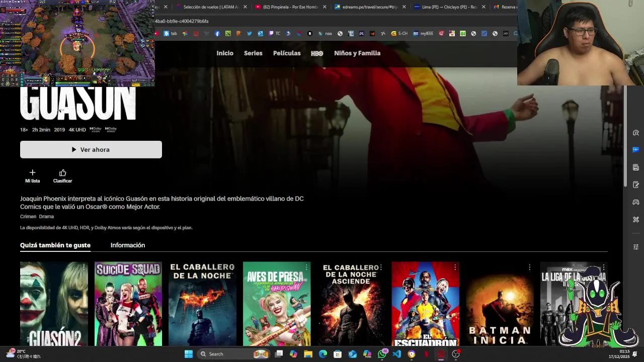Click the Drama genre link

tap(46, 217)
